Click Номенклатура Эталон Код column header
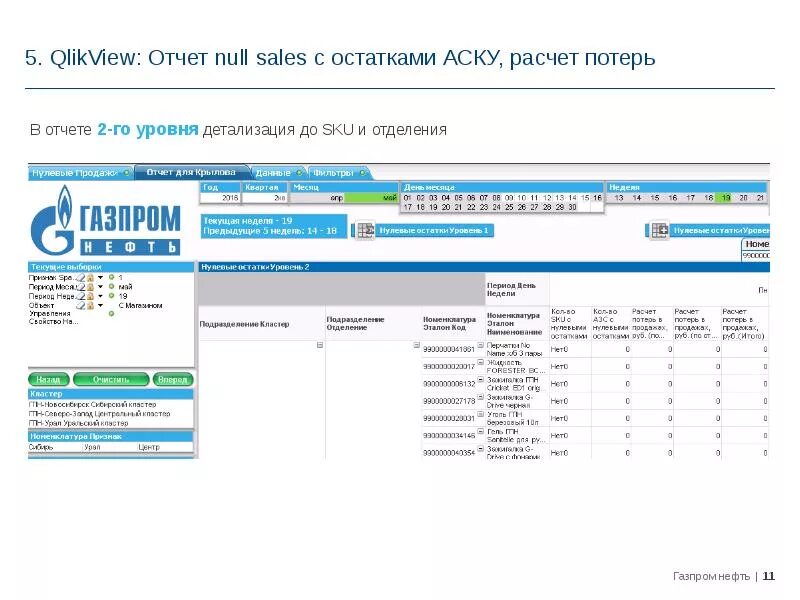Viewport: 800px width, 600px height. pos(453,323)
